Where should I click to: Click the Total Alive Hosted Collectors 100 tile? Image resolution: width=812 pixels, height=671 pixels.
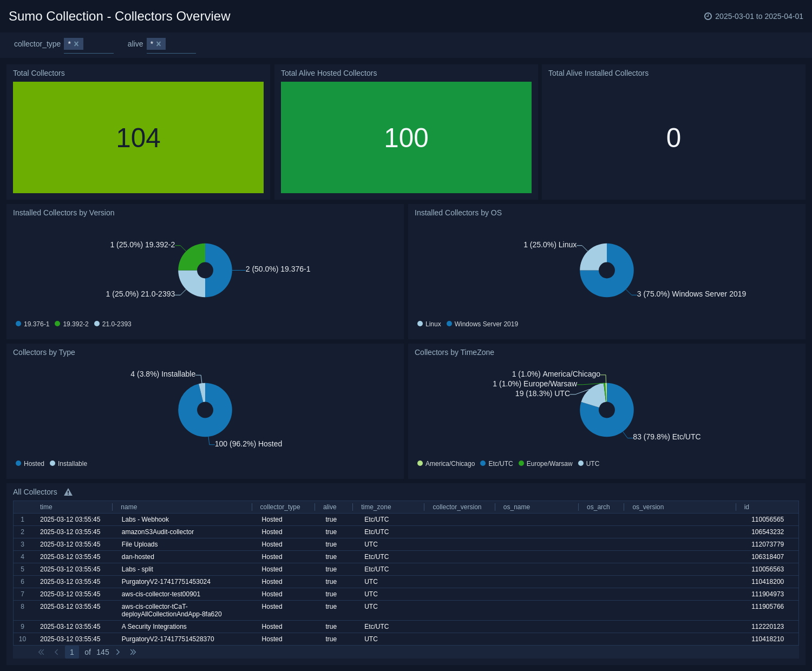coord(406,137)
